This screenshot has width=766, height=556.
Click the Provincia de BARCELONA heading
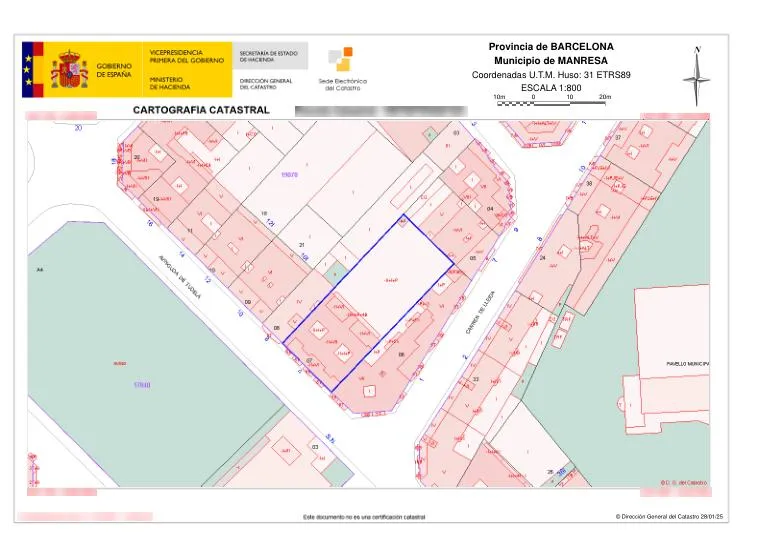(551, 47)
